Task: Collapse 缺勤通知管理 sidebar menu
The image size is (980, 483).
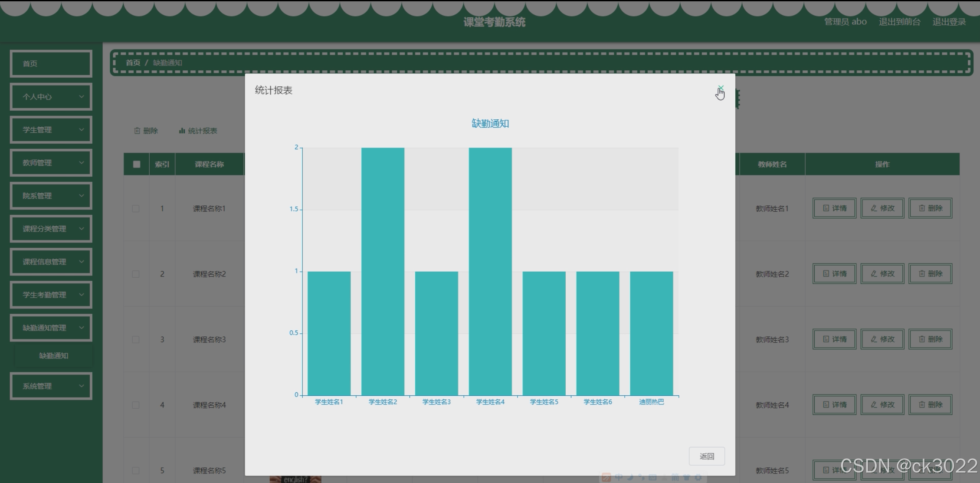Action: pyautogui.click(x=51, y=328)
